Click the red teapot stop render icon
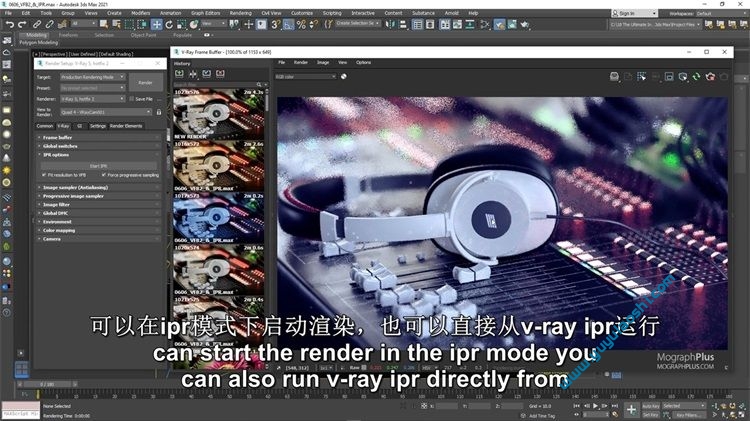750x421 pixels. 710,77
